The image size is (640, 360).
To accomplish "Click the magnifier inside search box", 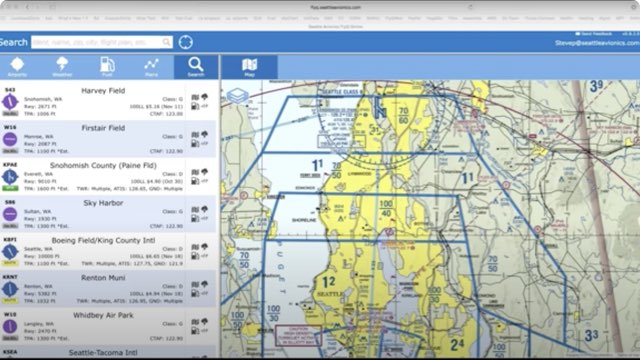I will [x=166, y=42].
